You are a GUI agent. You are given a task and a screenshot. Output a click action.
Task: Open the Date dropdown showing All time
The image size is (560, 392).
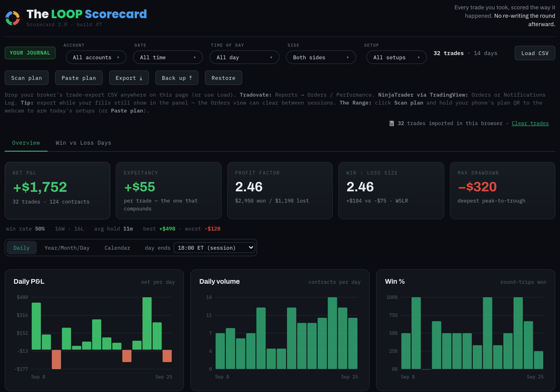168,57
